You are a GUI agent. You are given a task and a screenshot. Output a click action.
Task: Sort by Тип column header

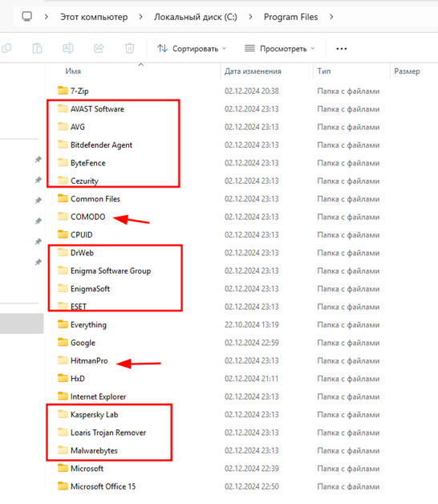click(x=324, y=71)
